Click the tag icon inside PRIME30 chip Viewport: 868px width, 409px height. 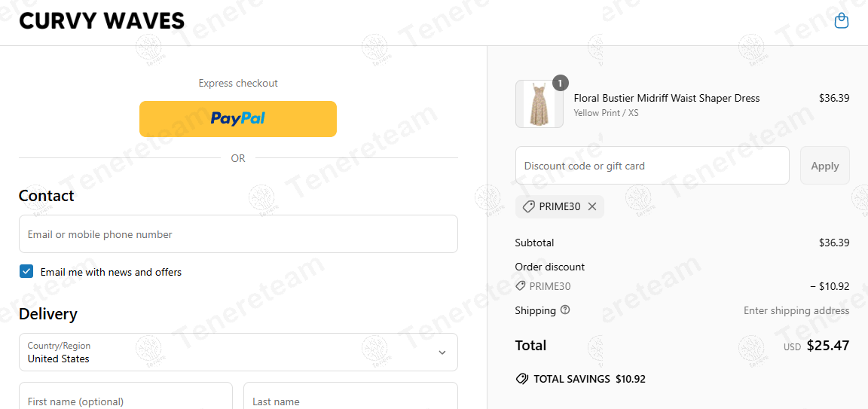coord(529,206)
